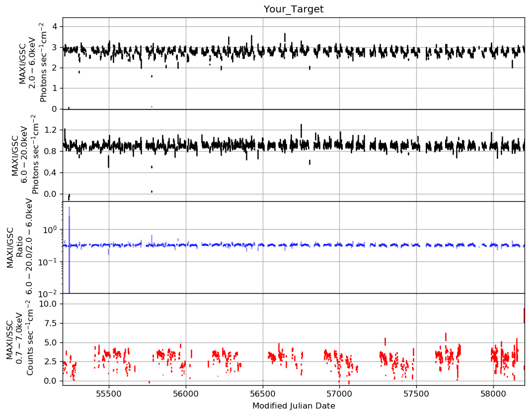Click the x-axis tick label 57500
This screenshot has width=532, height=417.
pyautogui.click(x=416, y=394)
